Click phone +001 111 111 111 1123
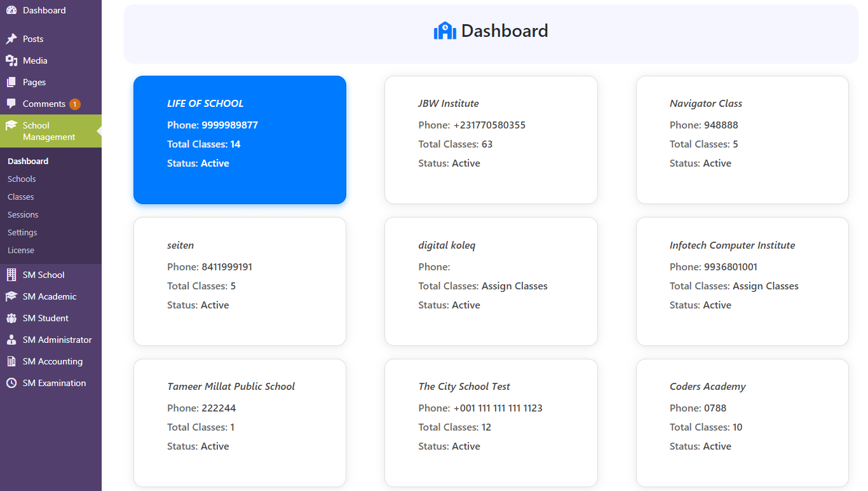The width and height of the screenshot is (868, 491). 498,408
